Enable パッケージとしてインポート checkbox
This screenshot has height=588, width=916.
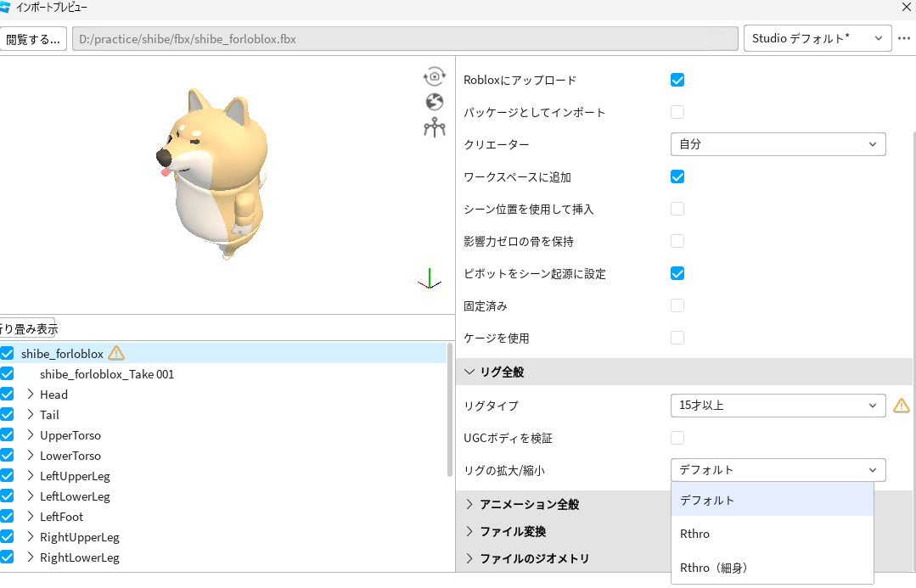[x=677, y=112]
